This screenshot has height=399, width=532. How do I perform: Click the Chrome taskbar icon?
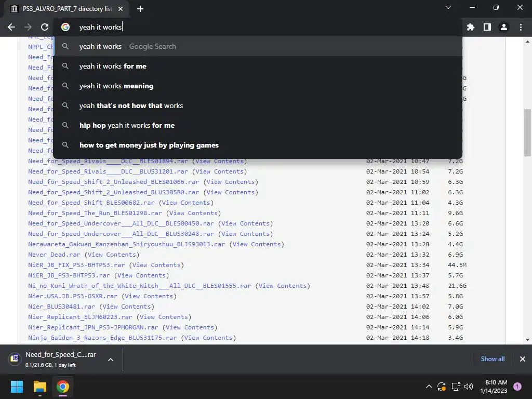tap(63, 387)
